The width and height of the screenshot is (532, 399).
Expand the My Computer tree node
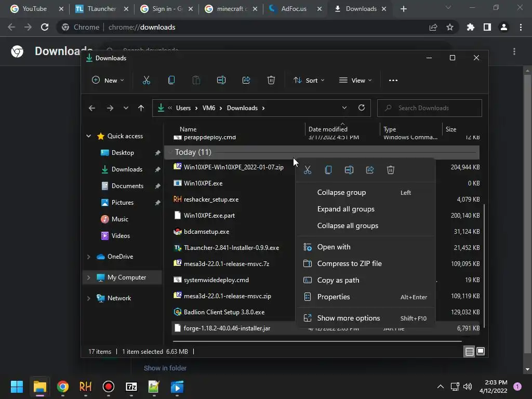point(88,277)
